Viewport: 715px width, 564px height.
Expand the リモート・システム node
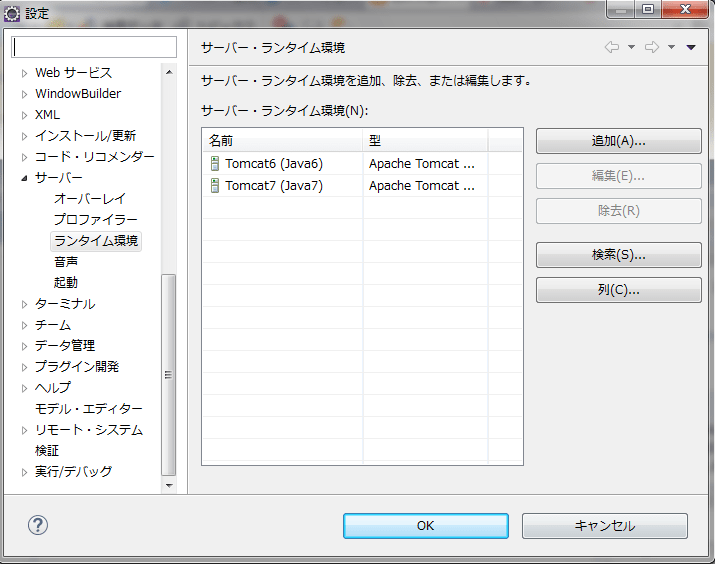tap(24, 430)
